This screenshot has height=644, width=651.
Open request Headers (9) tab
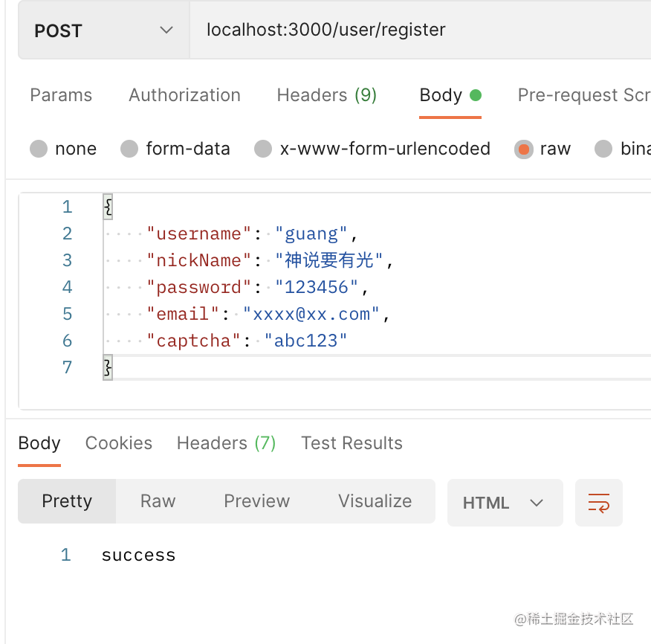coord(326,95)
